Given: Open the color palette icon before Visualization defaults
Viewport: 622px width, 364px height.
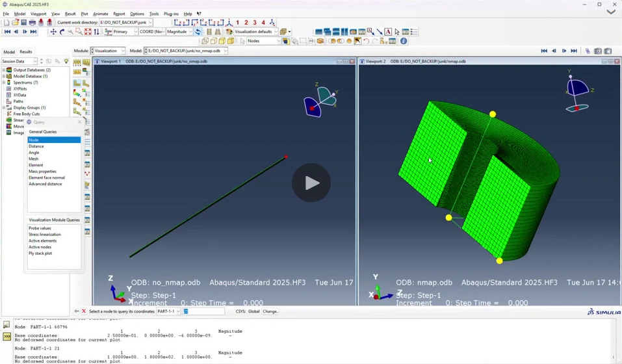Looking at the screenshot, I should (229, 32).
